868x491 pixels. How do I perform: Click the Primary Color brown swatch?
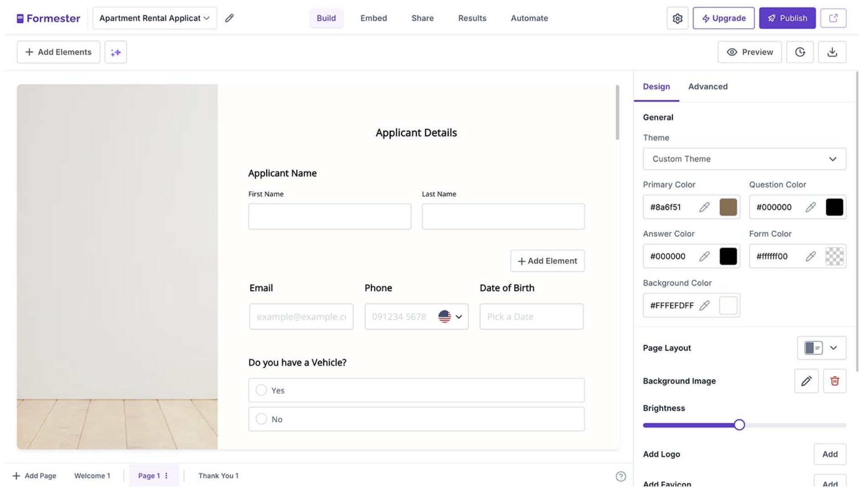coord(728,207)
